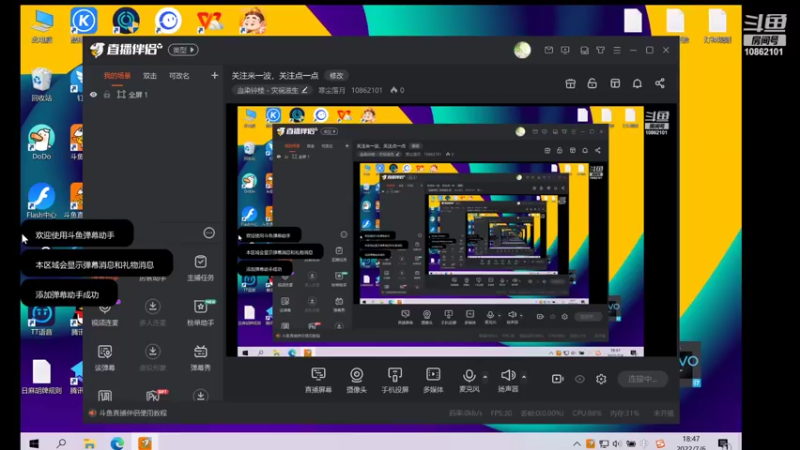The image size is (800, 450).
Task: Mute the 麦克风 microphone
Action: [469, 380]
